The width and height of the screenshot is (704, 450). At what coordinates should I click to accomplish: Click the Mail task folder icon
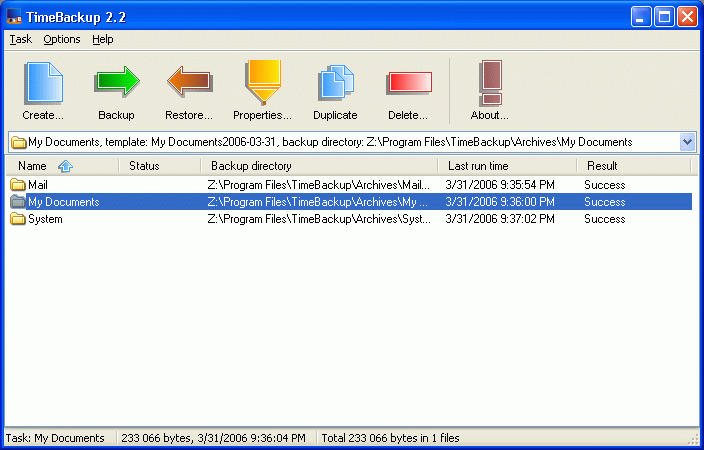18,185
